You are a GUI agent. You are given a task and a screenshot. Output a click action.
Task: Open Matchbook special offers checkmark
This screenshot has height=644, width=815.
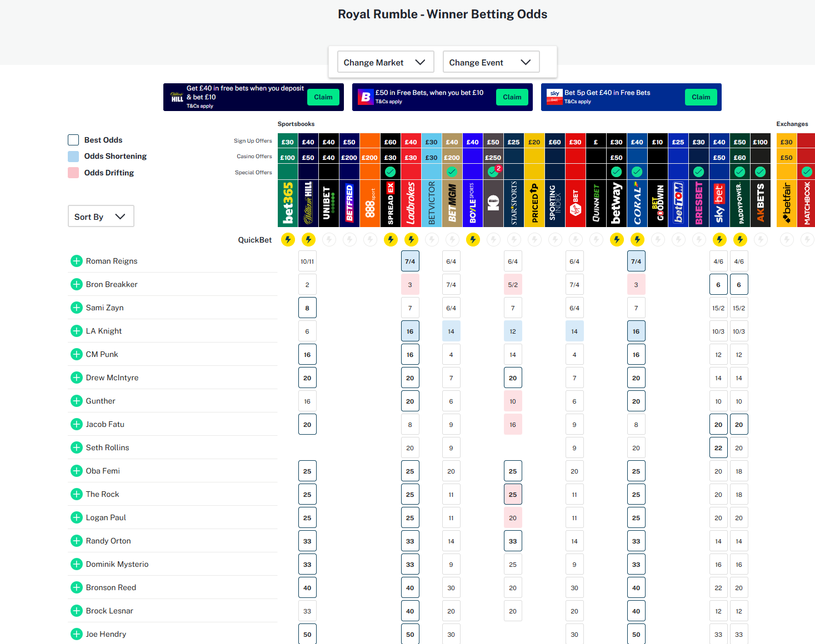807,172
